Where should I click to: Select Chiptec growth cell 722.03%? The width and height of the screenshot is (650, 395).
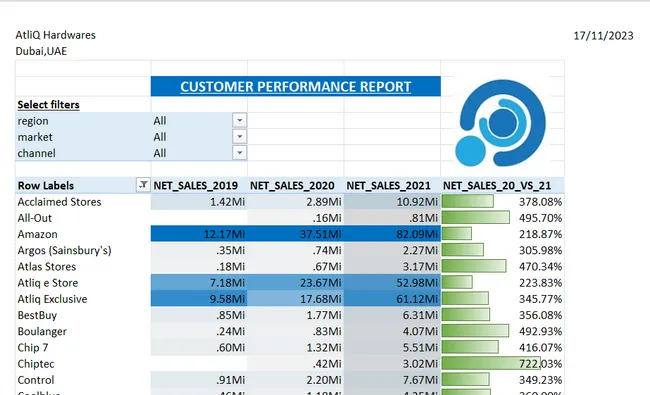coord(502,363)
